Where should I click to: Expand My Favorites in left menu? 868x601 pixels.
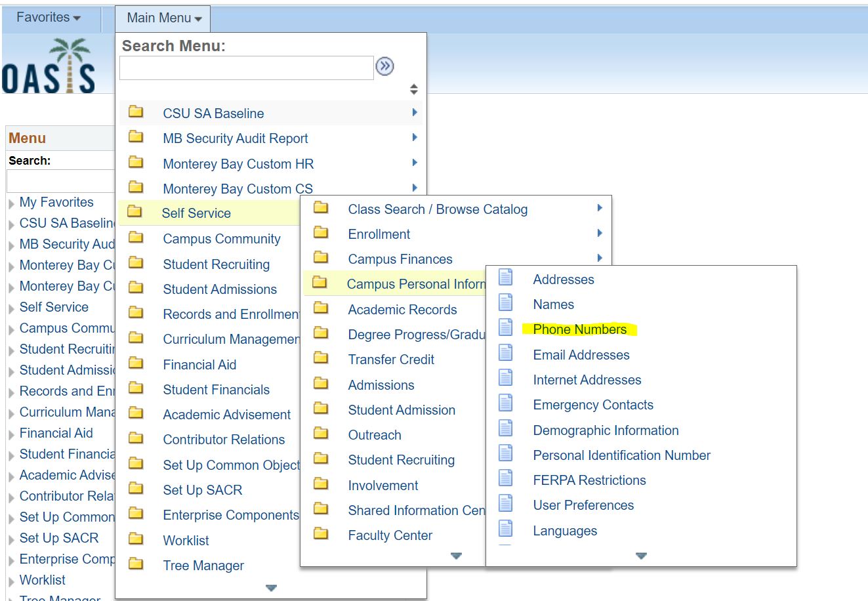56,202
